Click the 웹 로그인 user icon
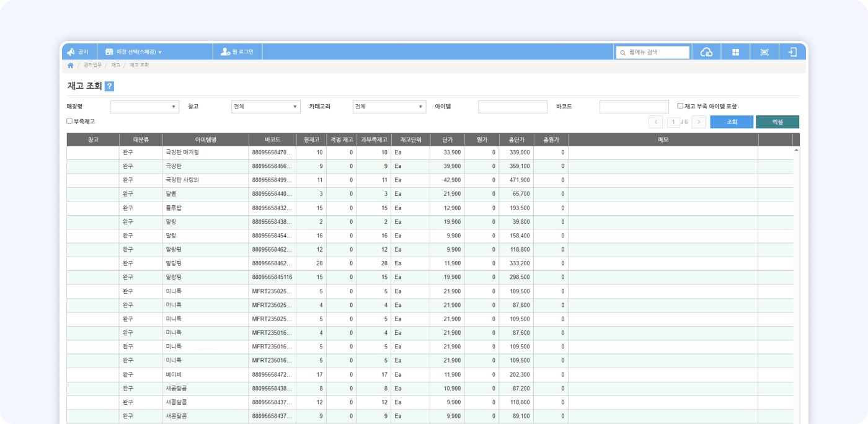This screenshot has height=424, width=868. click(x=226, y=52)
